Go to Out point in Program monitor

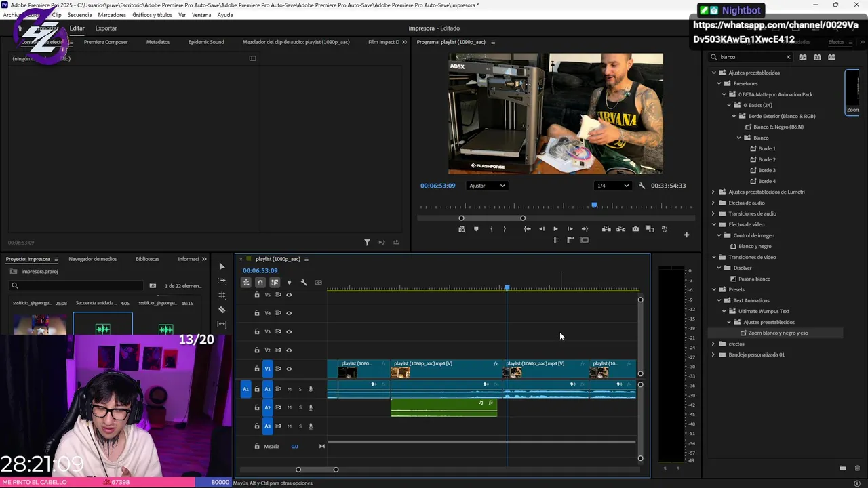[x=585, y=229]
